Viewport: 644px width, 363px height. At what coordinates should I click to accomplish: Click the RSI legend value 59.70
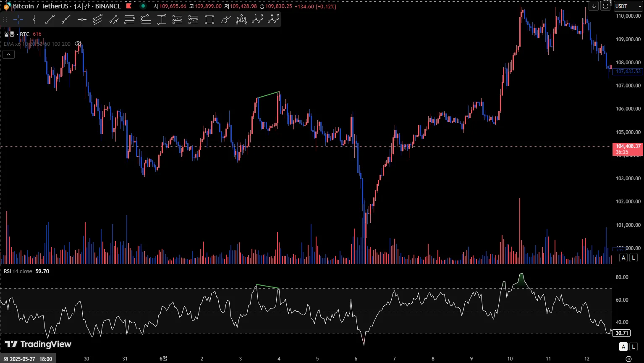(x=42, y=271)
